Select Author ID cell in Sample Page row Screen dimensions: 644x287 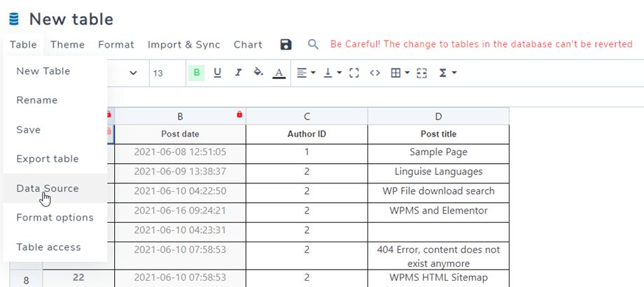pos(307,153)
